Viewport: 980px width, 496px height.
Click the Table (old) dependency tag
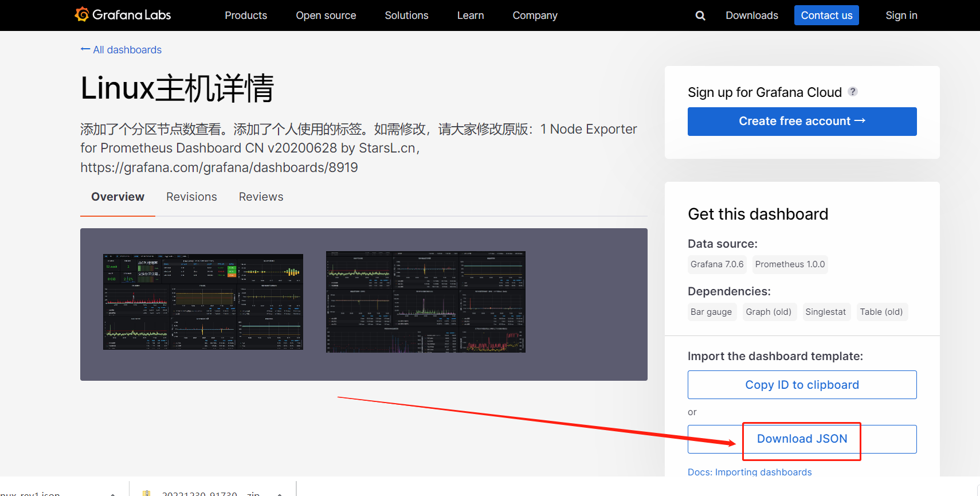[x=881, y=312]
